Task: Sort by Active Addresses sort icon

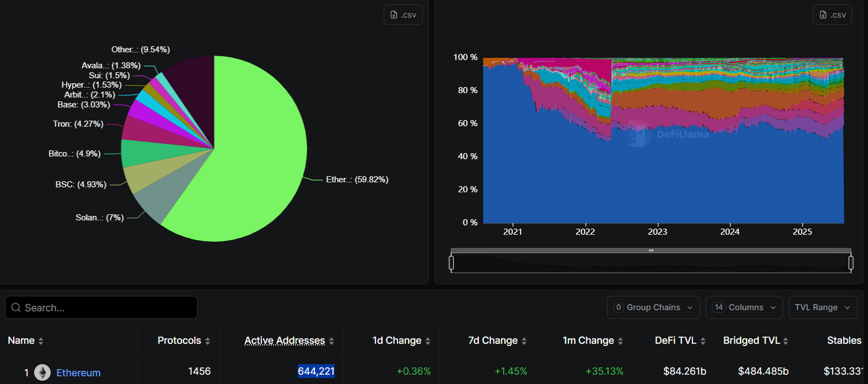Action: pyautogui.click(x=331, y=341)
